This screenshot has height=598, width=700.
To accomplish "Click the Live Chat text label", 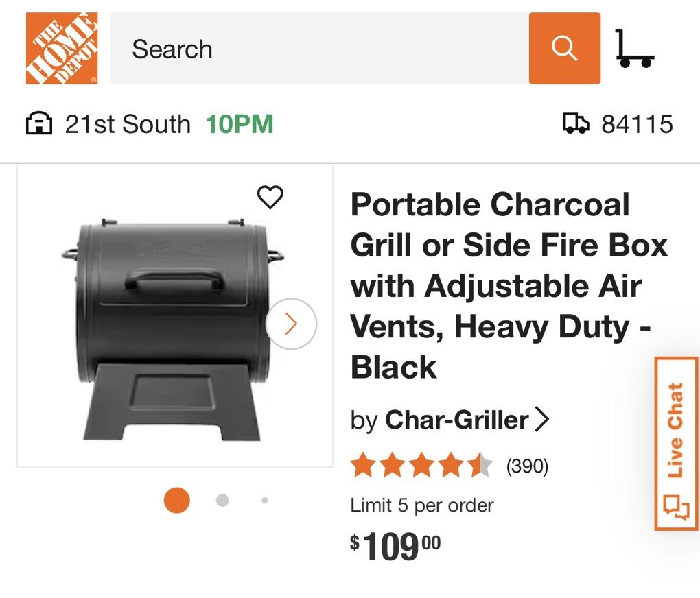I will (x=676, y=430).
